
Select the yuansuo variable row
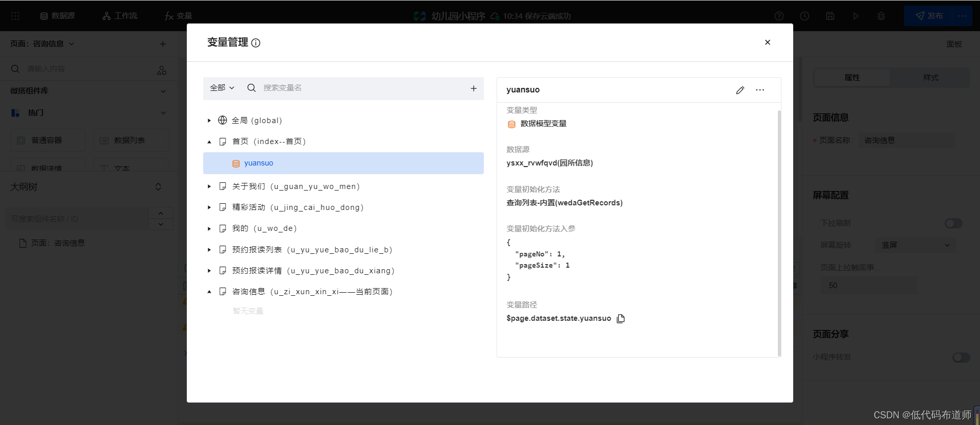click(344, 163)
